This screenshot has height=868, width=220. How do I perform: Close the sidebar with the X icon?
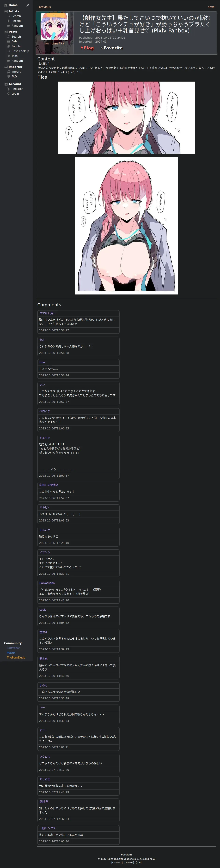[x=28, y=5]
